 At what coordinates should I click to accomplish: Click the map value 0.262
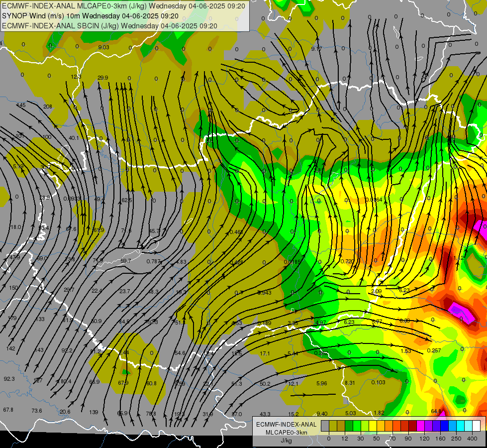tap(321, 353)
